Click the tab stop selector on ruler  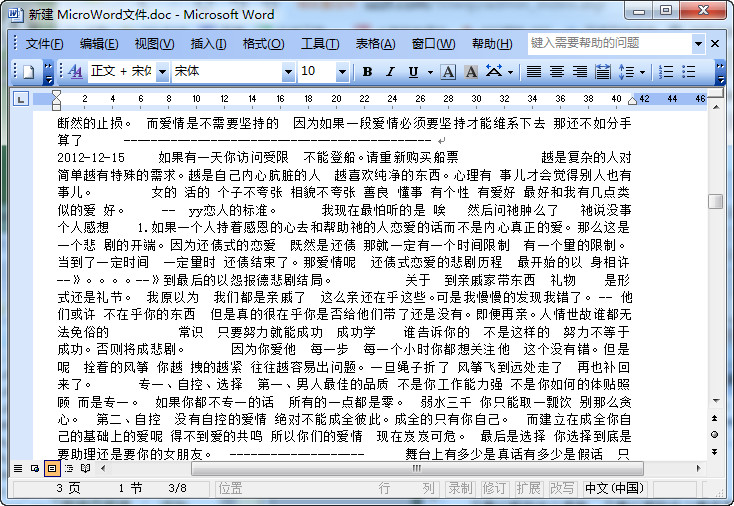pos(21,99)
